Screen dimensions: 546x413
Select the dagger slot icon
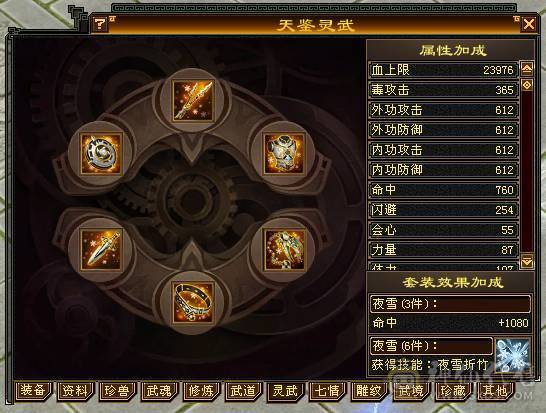click(x=101, y=249)
